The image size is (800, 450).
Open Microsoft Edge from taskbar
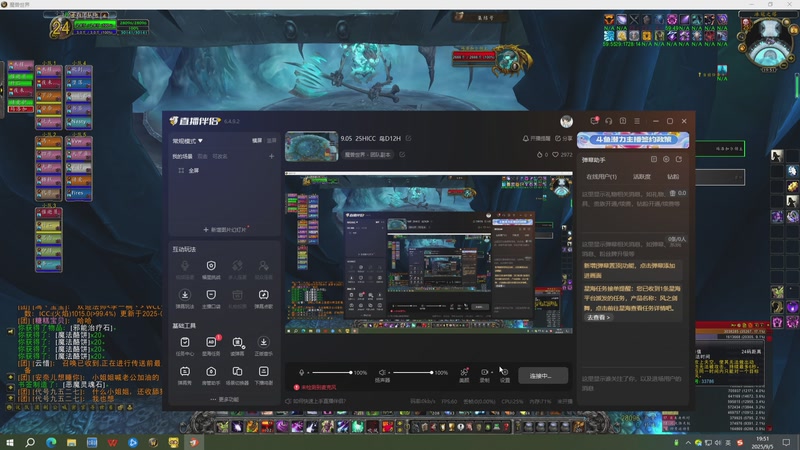(51, 442)
